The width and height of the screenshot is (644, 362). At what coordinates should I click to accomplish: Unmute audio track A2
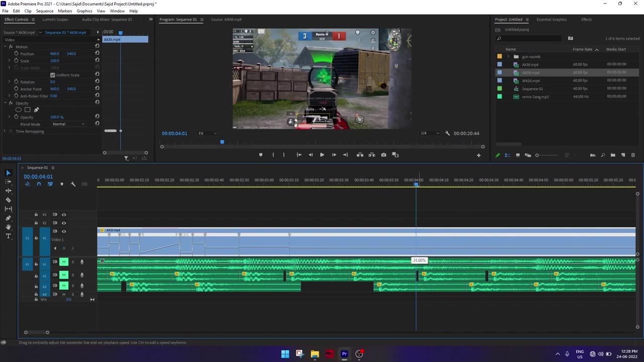[x=64, y=275]
